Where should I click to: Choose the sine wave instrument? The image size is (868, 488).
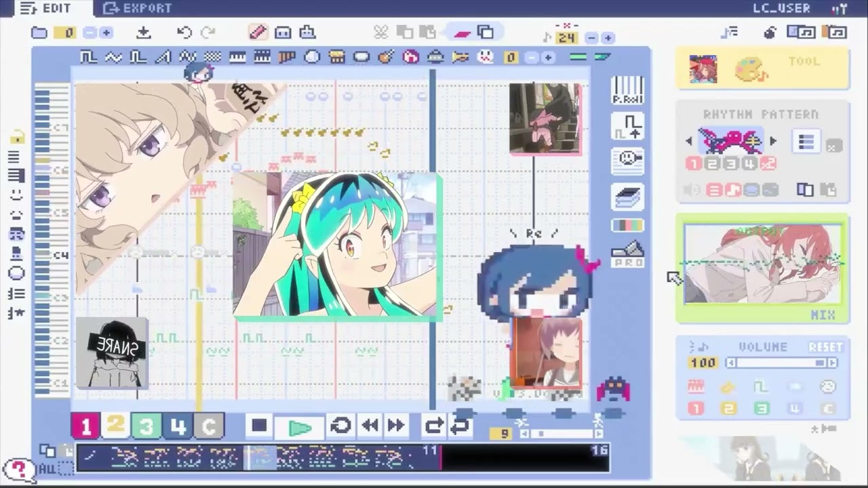[x=113, y=57]
